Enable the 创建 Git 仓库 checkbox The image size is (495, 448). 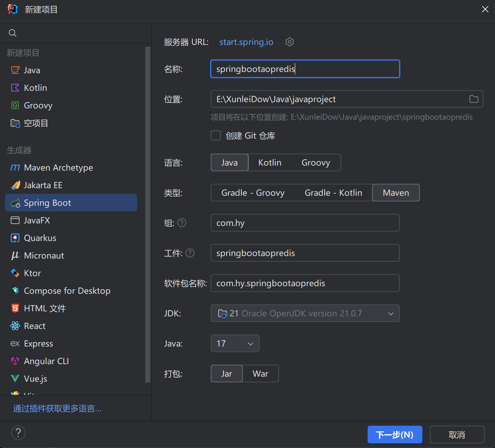[x=216, y=135]
